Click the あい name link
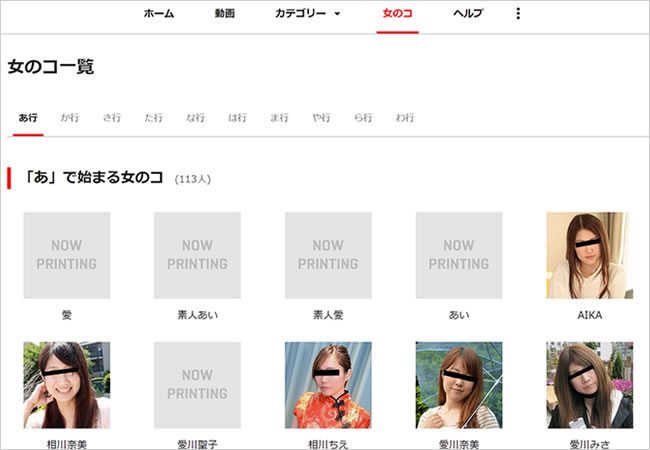This screenshot has height=450, width=650. click(x=459, y=315)
